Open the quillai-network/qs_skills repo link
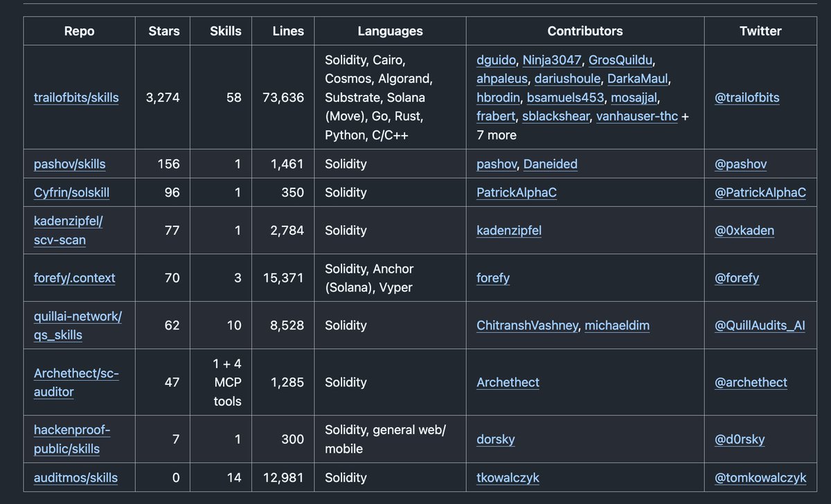Image resolution: width=831 pixels, height=504 pixels. [x=78, y=325]
